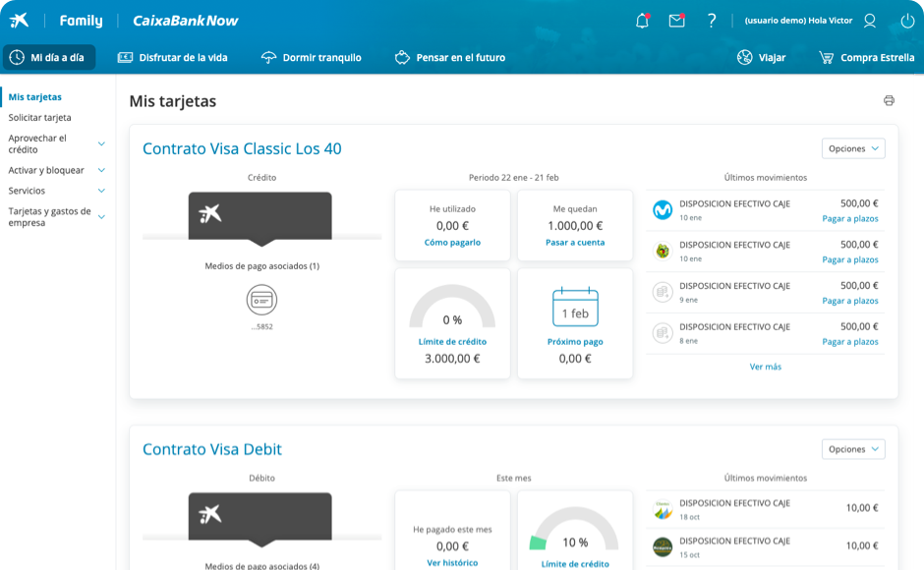Screen dimensions: 924x570
Task: Click the (usuario demo) Hola Victor greeting
Action: coord(798,21)
